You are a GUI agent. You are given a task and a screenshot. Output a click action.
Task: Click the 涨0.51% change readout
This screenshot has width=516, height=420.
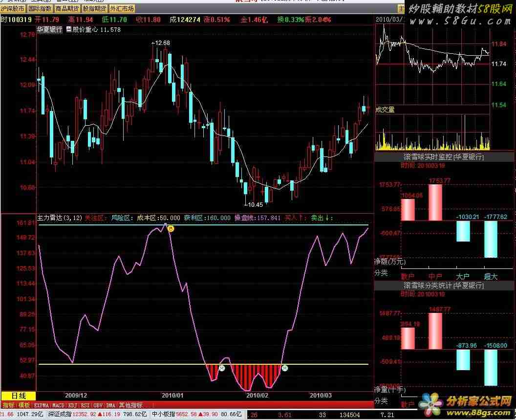216,20
